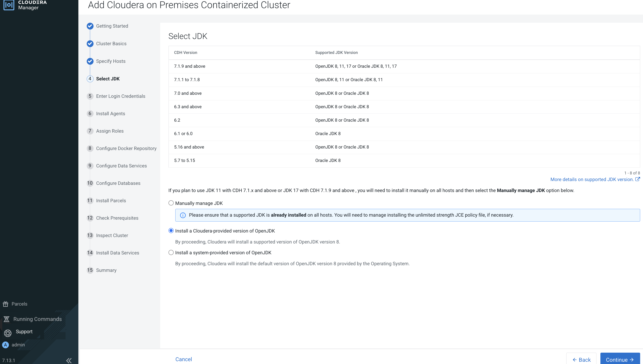This screenshot has height=364, width=643.
Task: Click the info icon in the JDK notice
Action: pyautogui.click(x=183, y=215)
